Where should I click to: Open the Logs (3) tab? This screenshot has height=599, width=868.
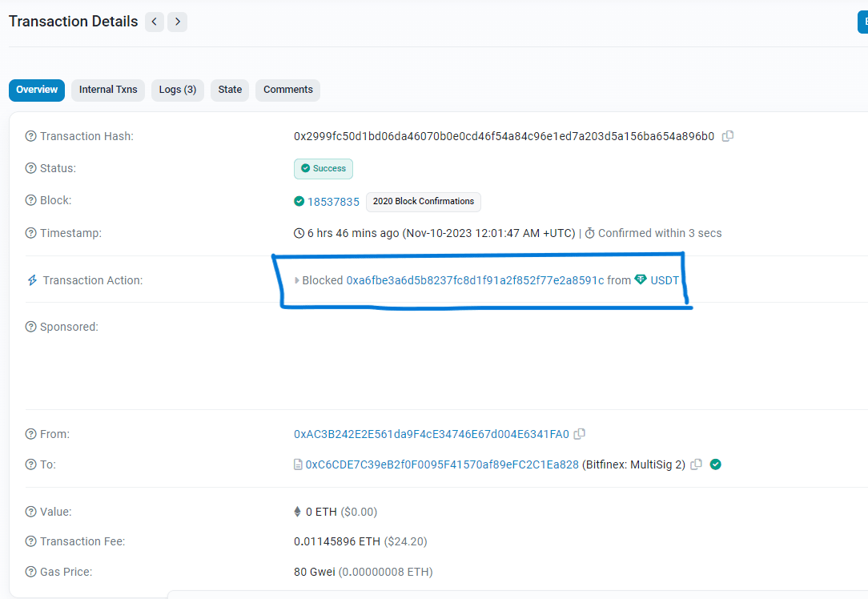click(177, 90)
